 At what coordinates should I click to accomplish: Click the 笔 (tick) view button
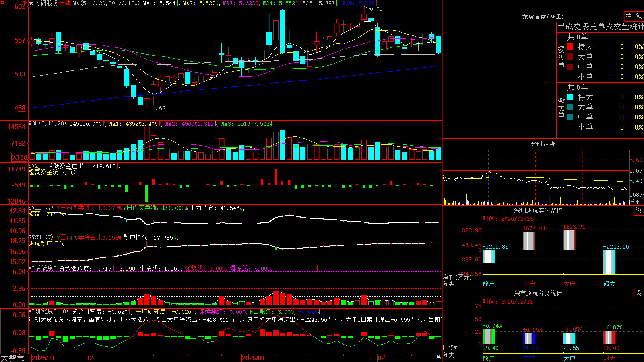tap(639, 16)
